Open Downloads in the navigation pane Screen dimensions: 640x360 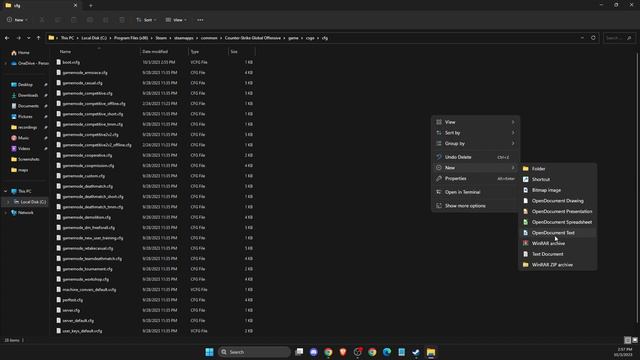[x=28, y=95]
